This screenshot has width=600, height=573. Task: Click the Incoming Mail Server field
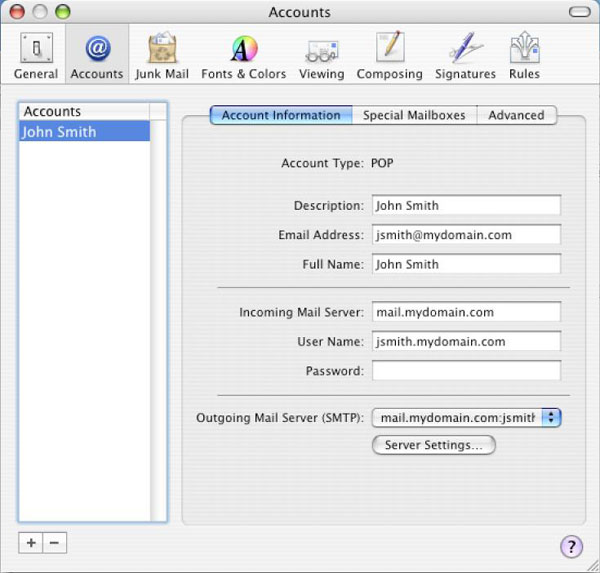tap(466, 312)
